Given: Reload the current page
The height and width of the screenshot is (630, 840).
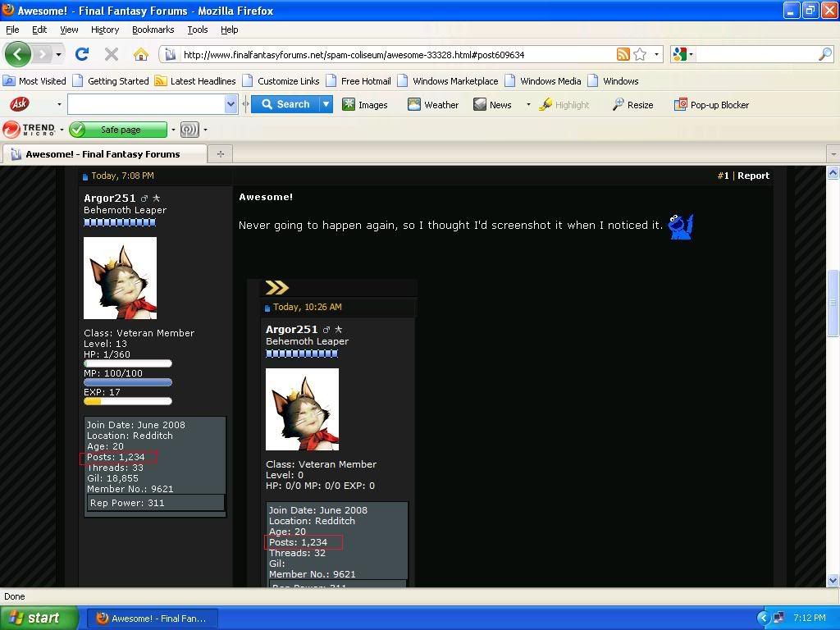Looking at the screenshot, I should click(x=81, y=55).
